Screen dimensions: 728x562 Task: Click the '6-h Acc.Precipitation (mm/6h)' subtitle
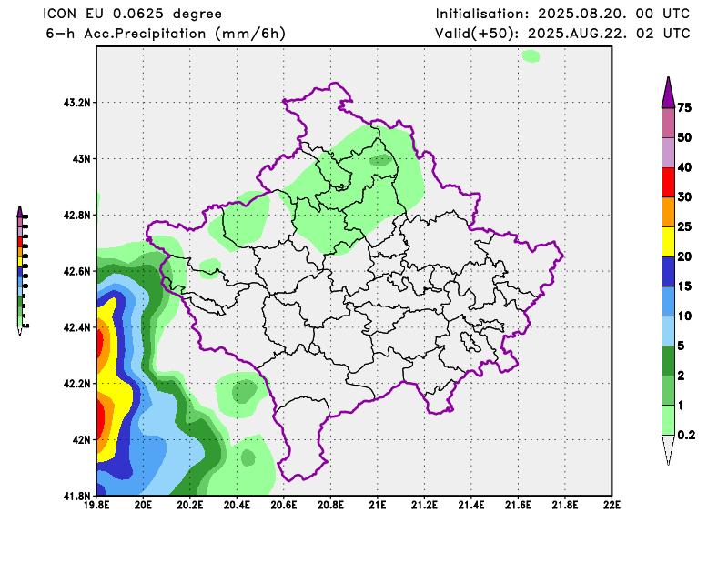166,34
